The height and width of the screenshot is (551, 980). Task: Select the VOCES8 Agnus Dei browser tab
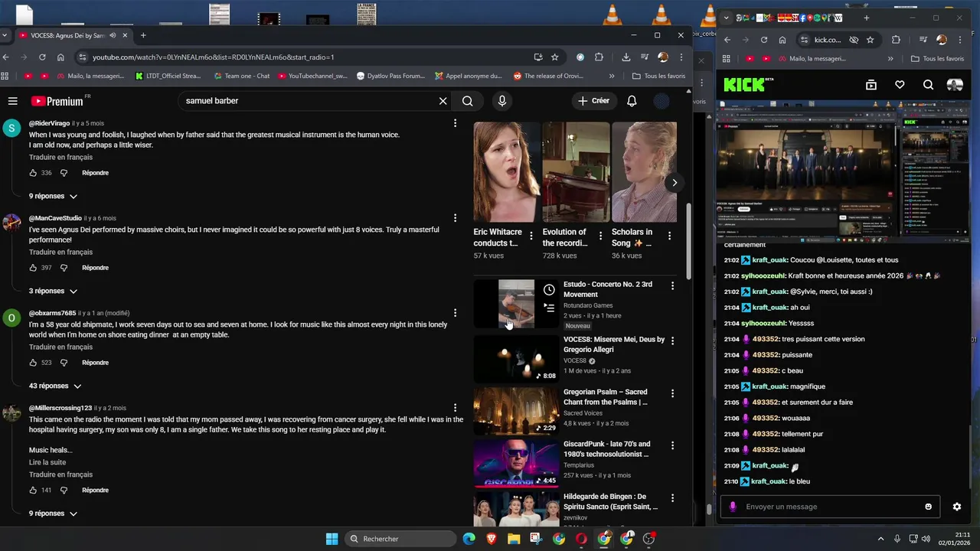[x=73, y=35]
